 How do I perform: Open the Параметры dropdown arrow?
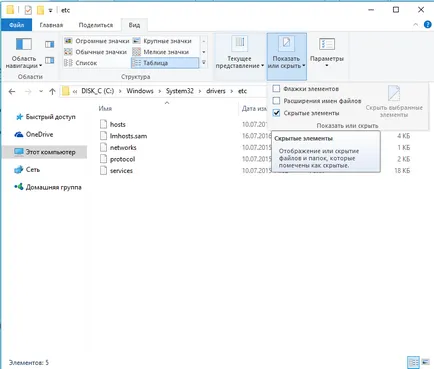(327, 65)
